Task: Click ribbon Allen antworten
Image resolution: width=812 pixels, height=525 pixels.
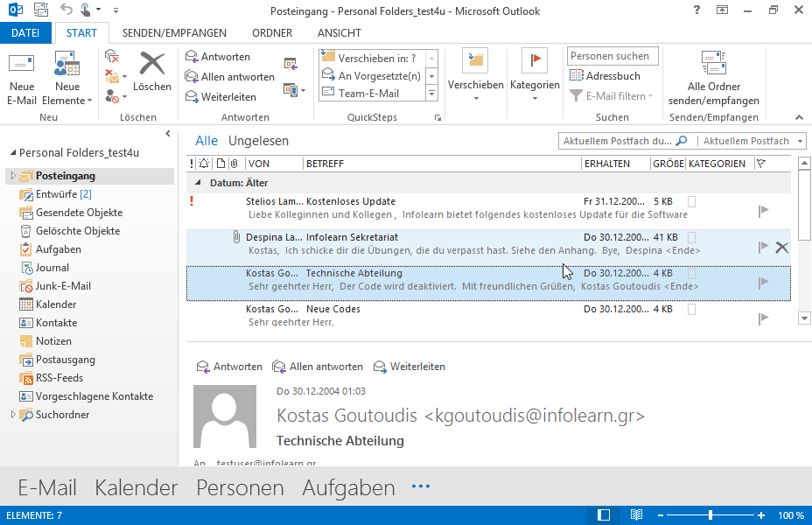Action: coord(230,77)
